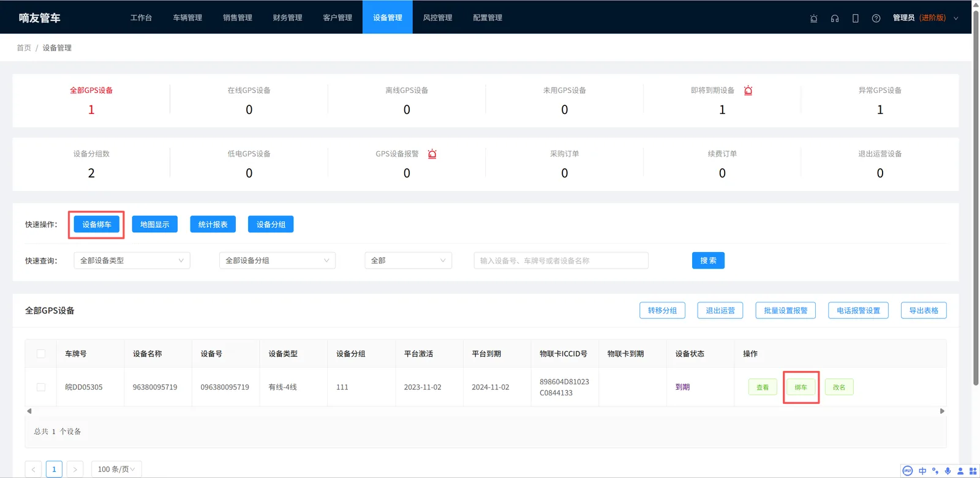Click the 电话报警设置 button

point(858,310)
